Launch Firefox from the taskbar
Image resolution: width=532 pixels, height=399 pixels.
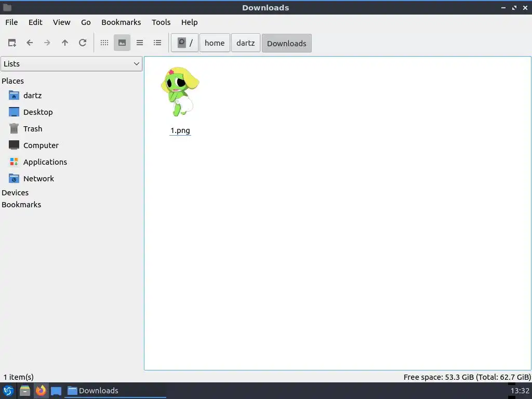(41, 391)
